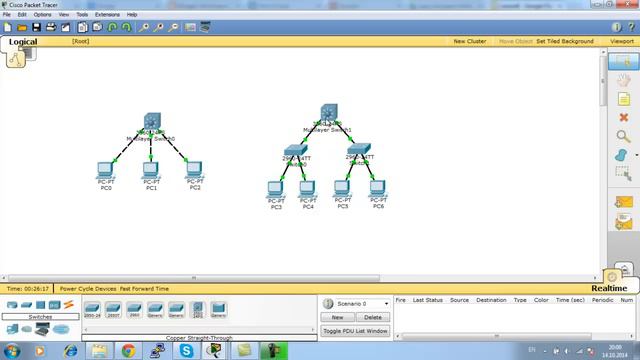
Task: Pick the 2950T switch in device list
Action: (113, 309)
